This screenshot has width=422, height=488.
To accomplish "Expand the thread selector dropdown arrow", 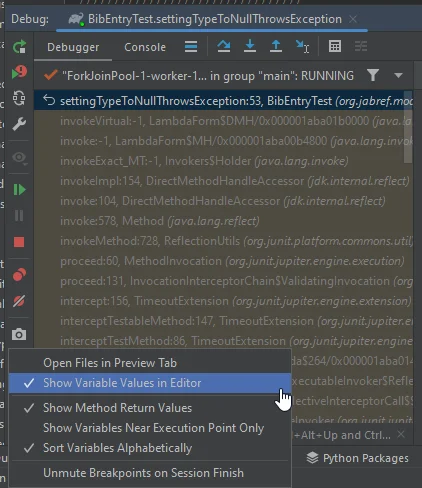I will click(x=398, y=76).
